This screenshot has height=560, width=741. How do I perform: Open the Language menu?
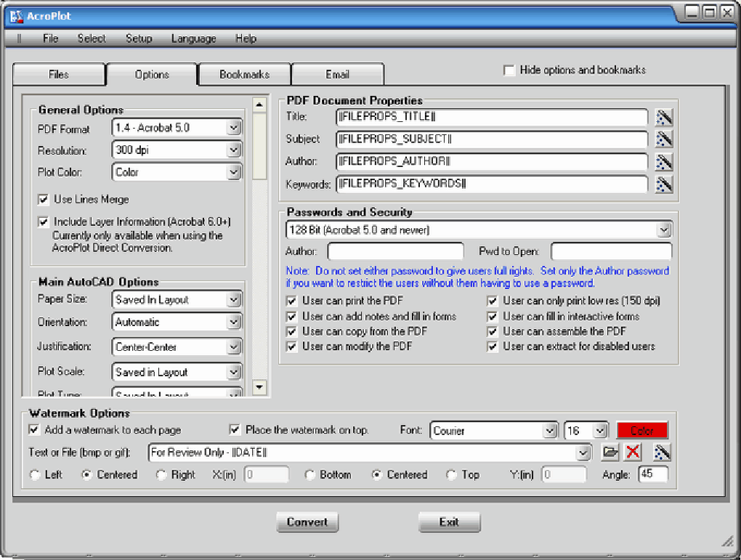pyautogui.click(x=194, y=38)
